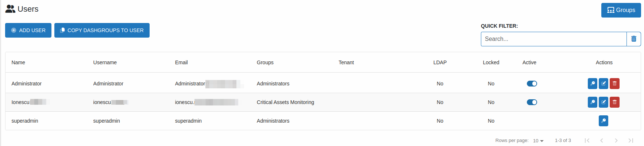Delete the Administrator user
Image resolution: width=644 pixels, height=146 pixels.
(x=614, y=84)
